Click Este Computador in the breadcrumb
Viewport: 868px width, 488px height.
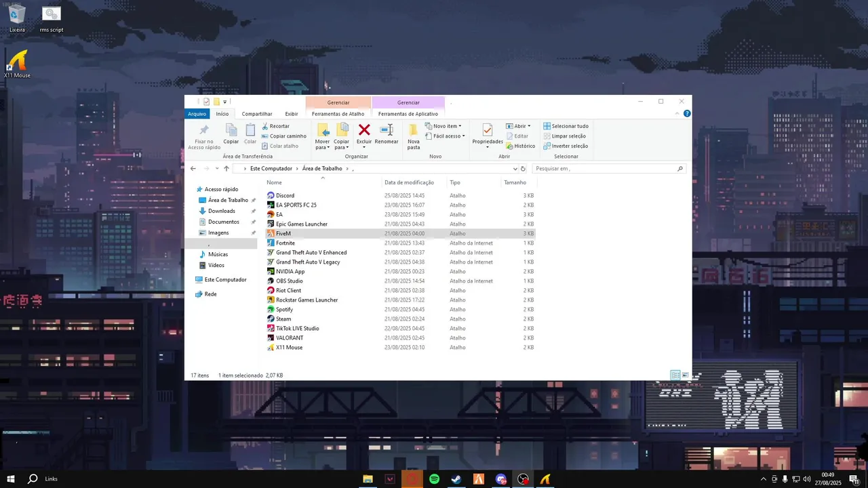pyautogui.click(x=271, y=169)
